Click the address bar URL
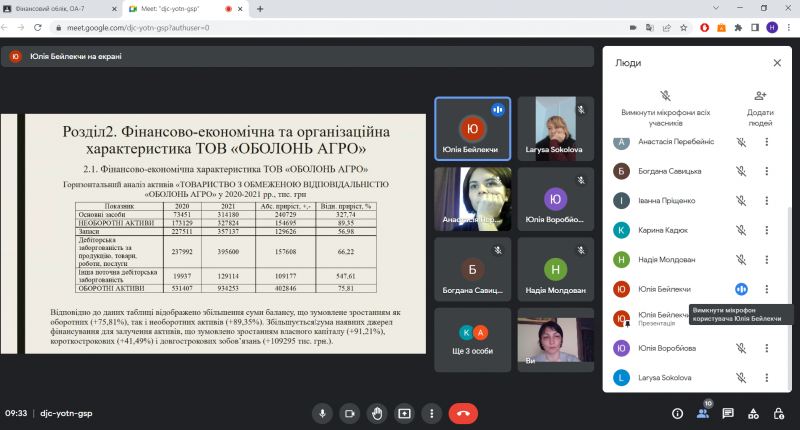 coord(138,28)
